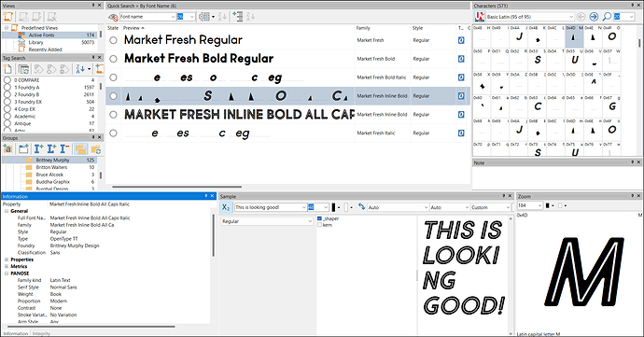Select the 0x4F 'O' character cell
Viewport: 644px width, 337px height.
pos(611,36)
